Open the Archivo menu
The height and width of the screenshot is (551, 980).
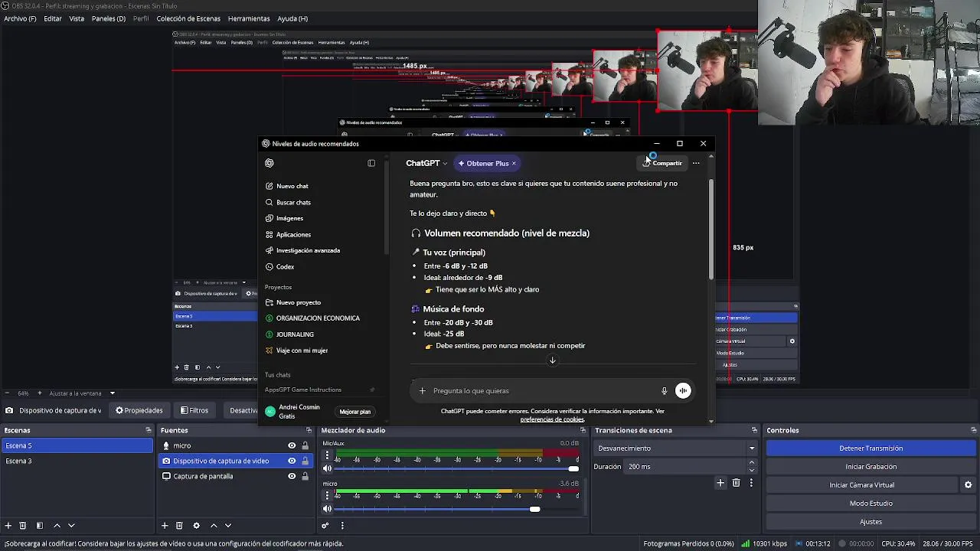(x=20, y=18)
